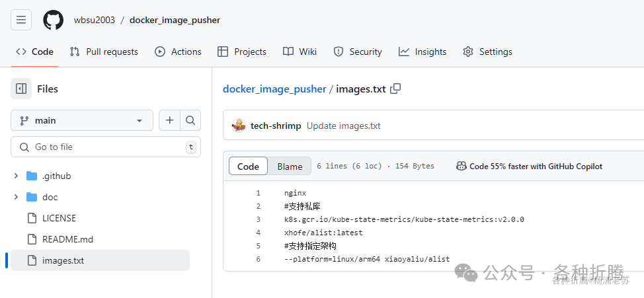Select line number 3

point(259,219)
